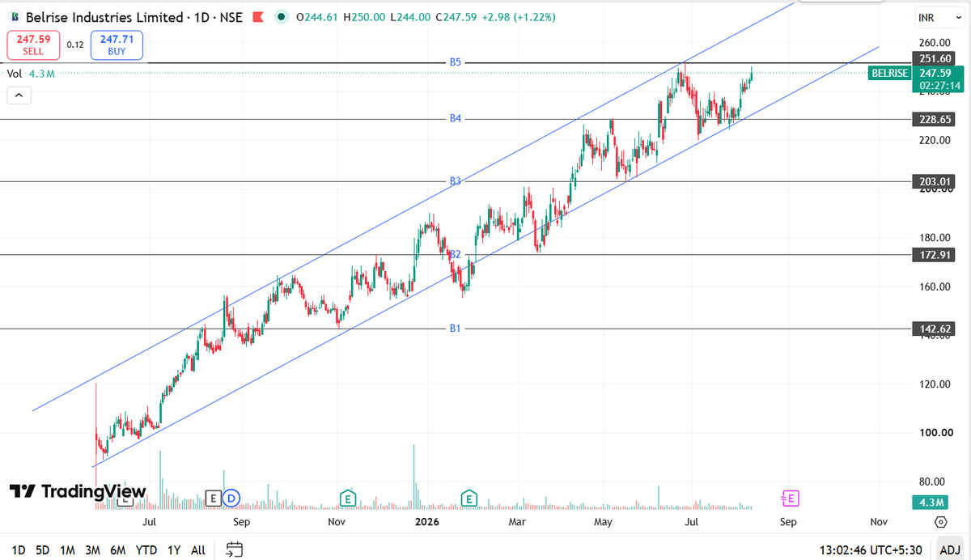Click the H250.00 high value
Screen dimensions: 971x560
coord(364,16)
